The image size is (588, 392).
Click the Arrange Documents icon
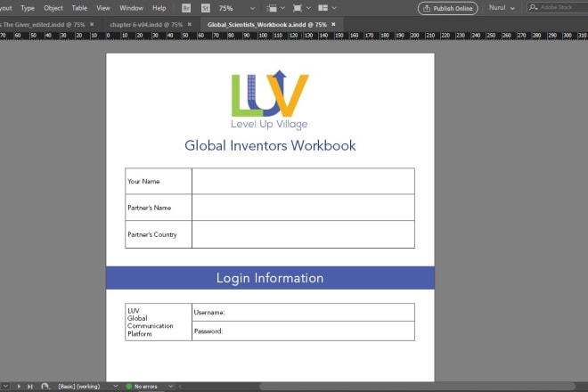coord(323,8)
